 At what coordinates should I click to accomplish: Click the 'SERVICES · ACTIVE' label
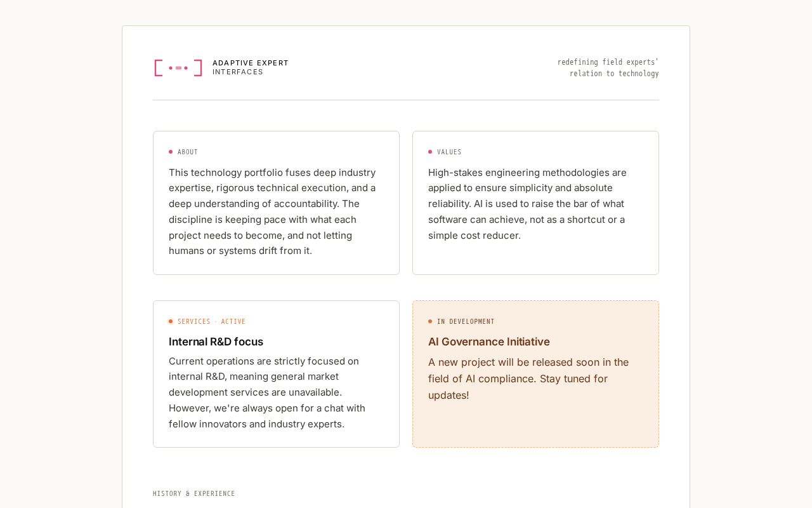[211, 322]
